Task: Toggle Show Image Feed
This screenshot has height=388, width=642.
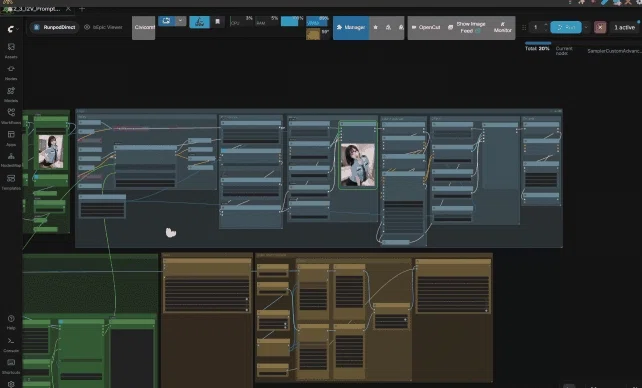Action: pyautogui.click(x=467, y=27)
